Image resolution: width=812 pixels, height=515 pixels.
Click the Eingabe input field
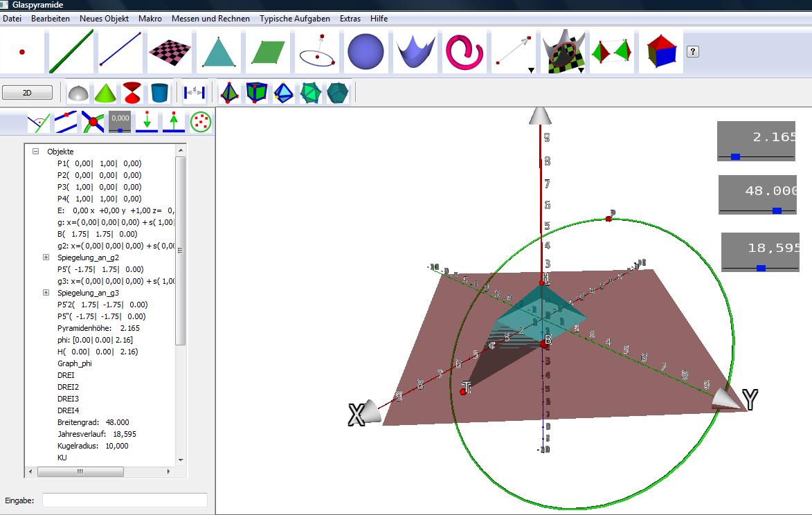[125, 500]
